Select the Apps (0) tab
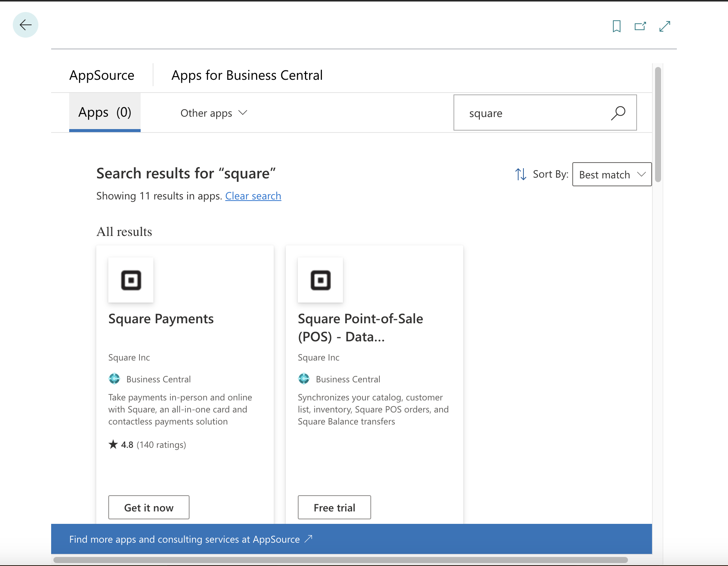The image size is (728, 566). (105, 112)
